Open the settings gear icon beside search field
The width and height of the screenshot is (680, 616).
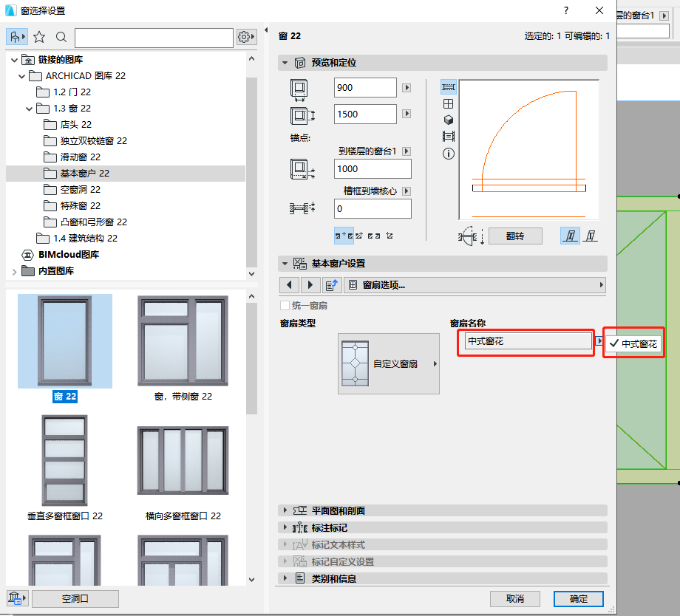click(x=244, y=36)
